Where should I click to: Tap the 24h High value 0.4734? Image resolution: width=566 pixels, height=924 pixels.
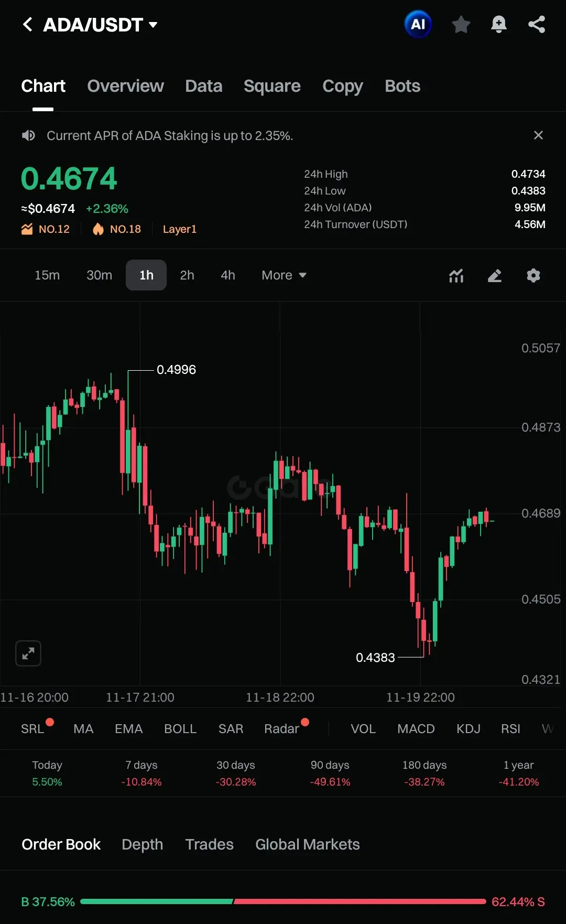point(528,174)
